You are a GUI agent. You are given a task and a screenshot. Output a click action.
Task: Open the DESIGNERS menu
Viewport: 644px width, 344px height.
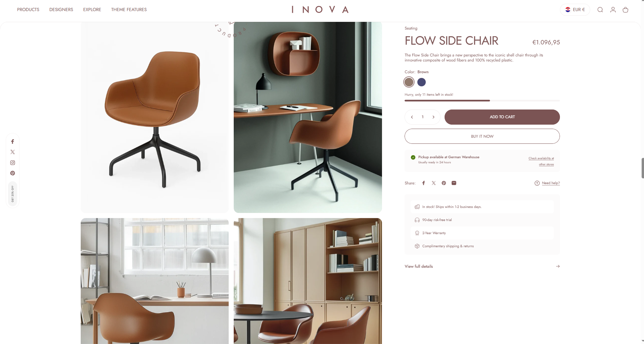point(61,10)
